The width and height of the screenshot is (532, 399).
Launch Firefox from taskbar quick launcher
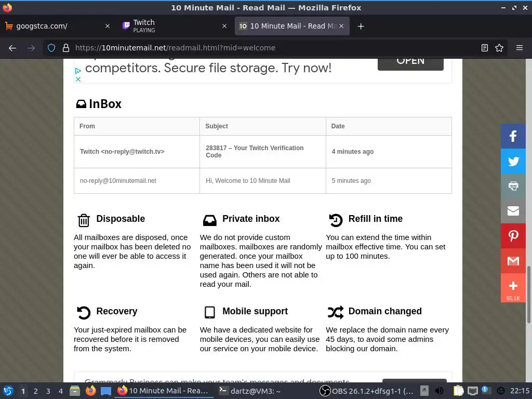(x=90, y=391)
